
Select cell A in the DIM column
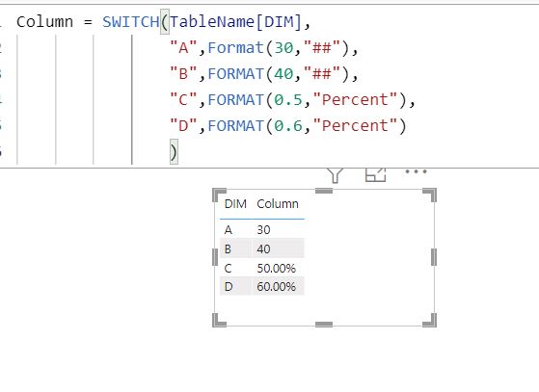point(229,229)
